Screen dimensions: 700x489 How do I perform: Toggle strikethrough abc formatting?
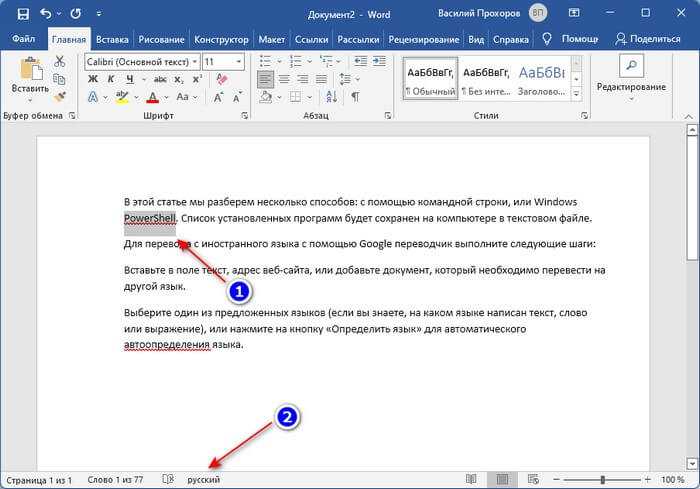coord(160,79)
